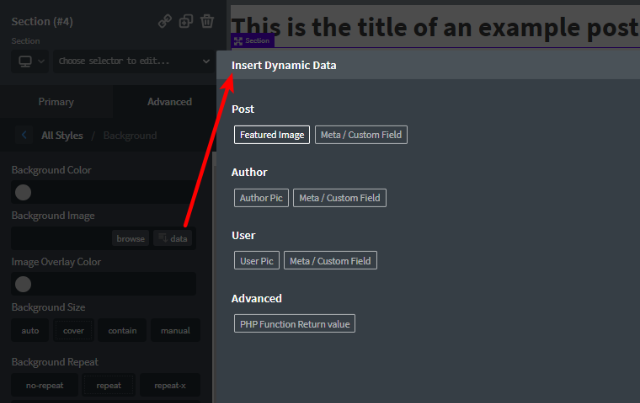The height and width of the screenshot is (403, 640).
Task: Click the link icon for Section #4
Action: pos(165,21)
